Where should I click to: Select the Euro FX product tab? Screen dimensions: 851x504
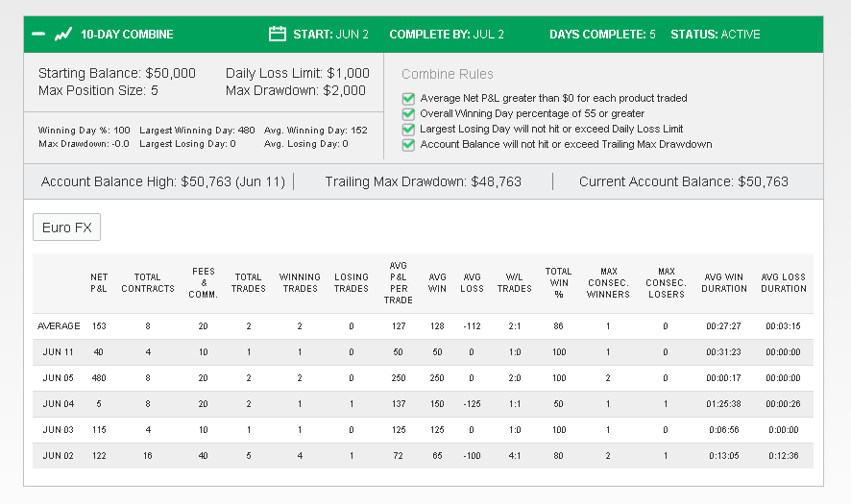67,228
